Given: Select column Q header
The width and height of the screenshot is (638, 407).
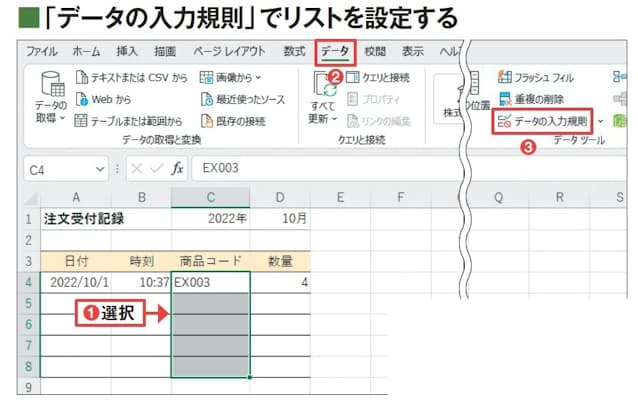Looking at the screenshot, I should tap(498, 198).
